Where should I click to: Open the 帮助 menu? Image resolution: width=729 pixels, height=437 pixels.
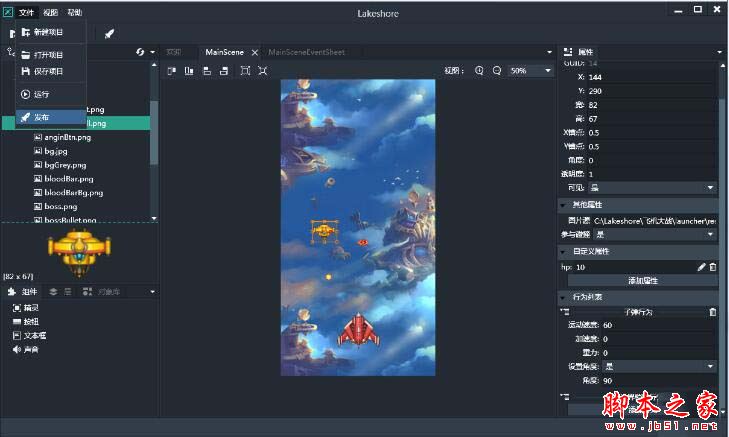pos(74,13)
